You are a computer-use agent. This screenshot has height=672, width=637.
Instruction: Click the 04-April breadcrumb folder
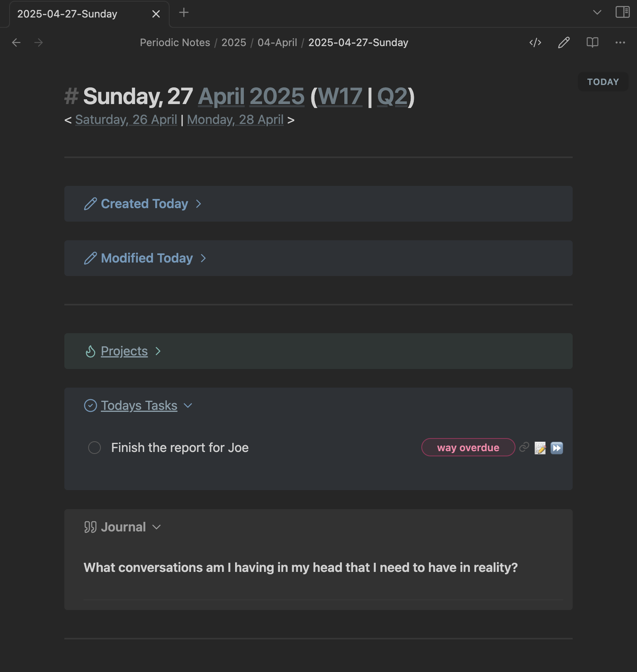pos(277,42)
